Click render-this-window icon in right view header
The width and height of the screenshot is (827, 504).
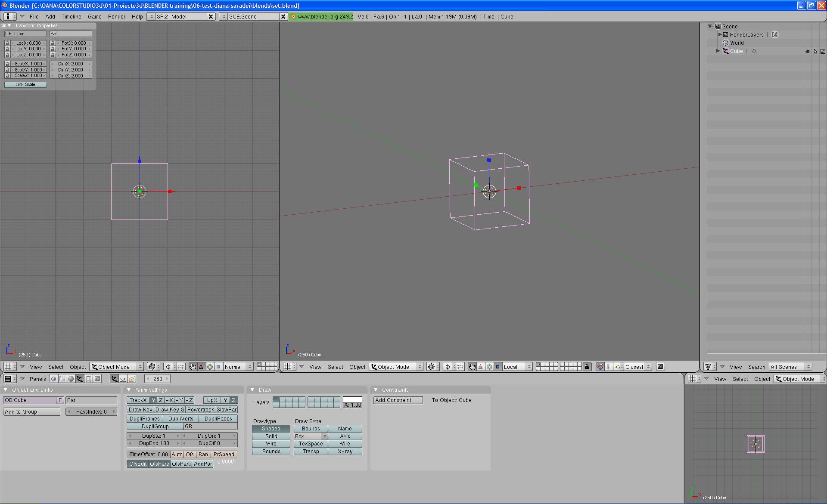pyautogui.click(x=660, y=367)
